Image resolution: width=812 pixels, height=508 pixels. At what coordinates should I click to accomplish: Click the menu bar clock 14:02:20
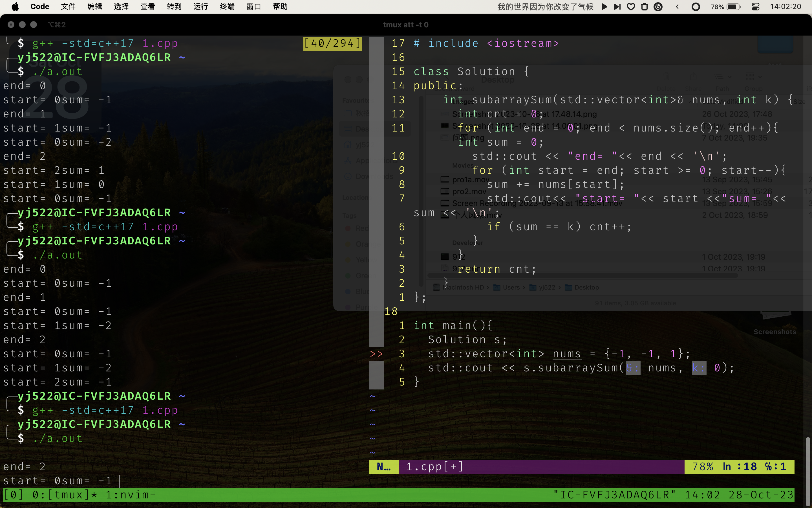coord(785,7)
